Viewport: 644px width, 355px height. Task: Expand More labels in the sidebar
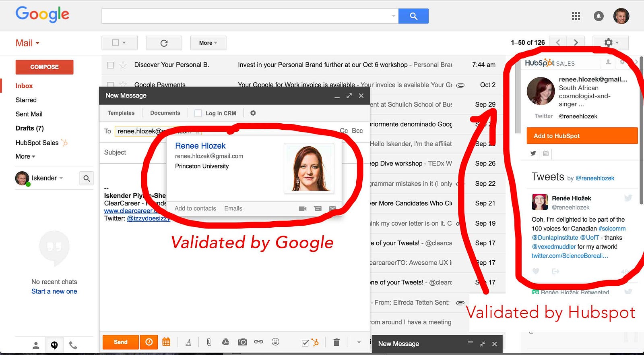[25, 156]
